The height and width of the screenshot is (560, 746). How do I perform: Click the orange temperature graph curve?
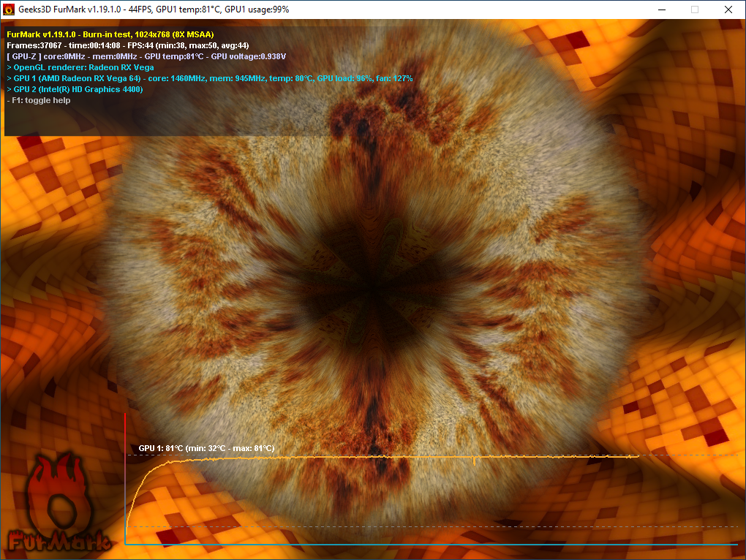click(383, 458)
